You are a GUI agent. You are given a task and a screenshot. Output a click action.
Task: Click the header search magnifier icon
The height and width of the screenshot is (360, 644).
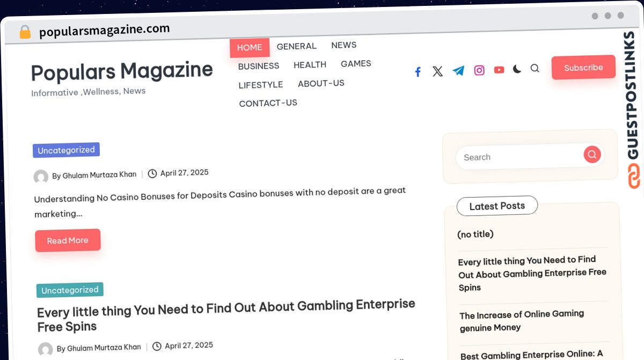point(535,68)
